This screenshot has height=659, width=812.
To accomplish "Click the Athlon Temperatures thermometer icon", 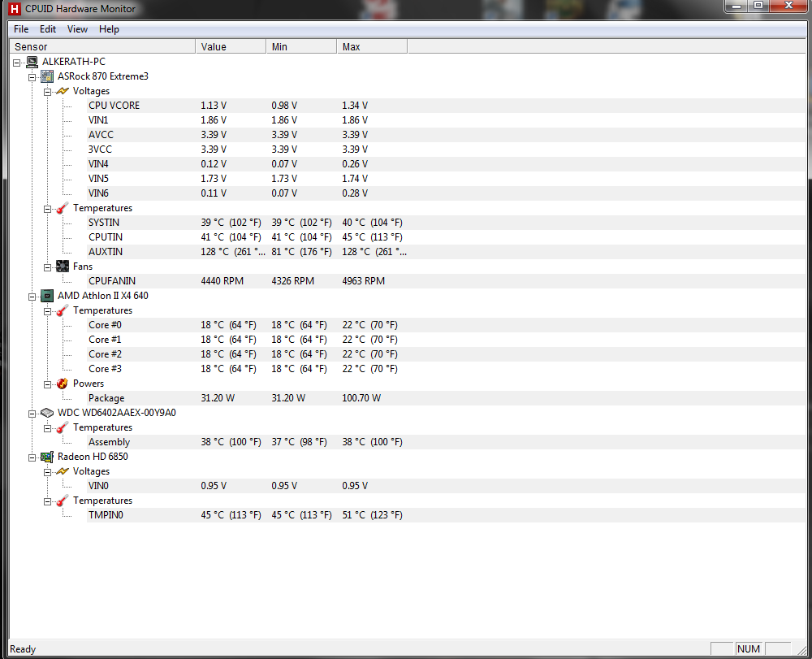I will (63, 311).
